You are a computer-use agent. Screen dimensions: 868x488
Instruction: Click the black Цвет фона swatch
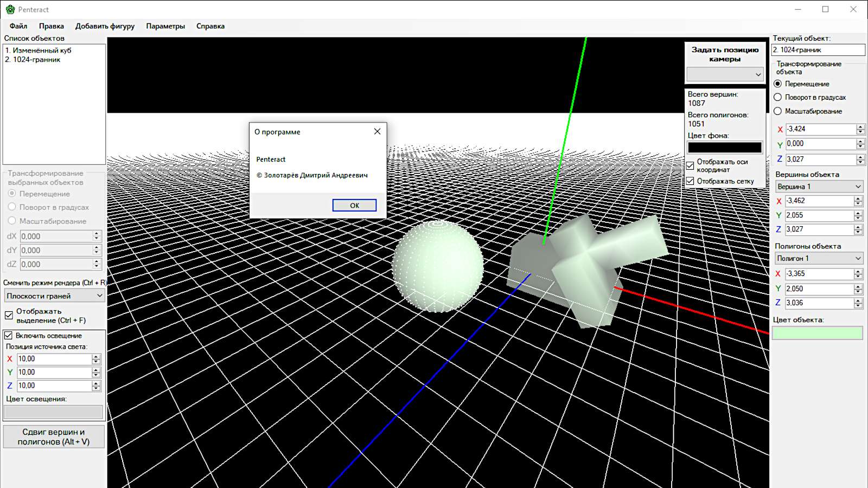725,147
